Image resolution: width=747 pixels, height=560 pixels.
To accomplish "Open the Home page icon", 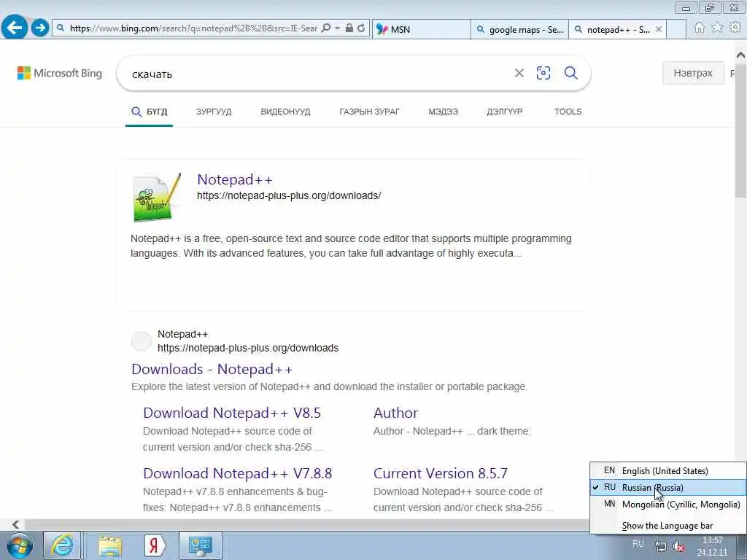I will pyautogui.click(x=699, y=28).
